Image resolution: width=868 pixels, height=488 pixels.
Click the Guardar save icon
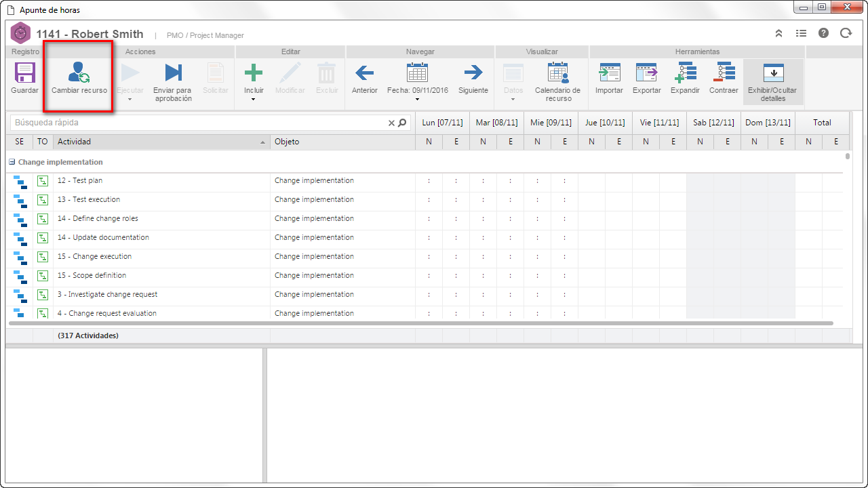click(25, 73)
